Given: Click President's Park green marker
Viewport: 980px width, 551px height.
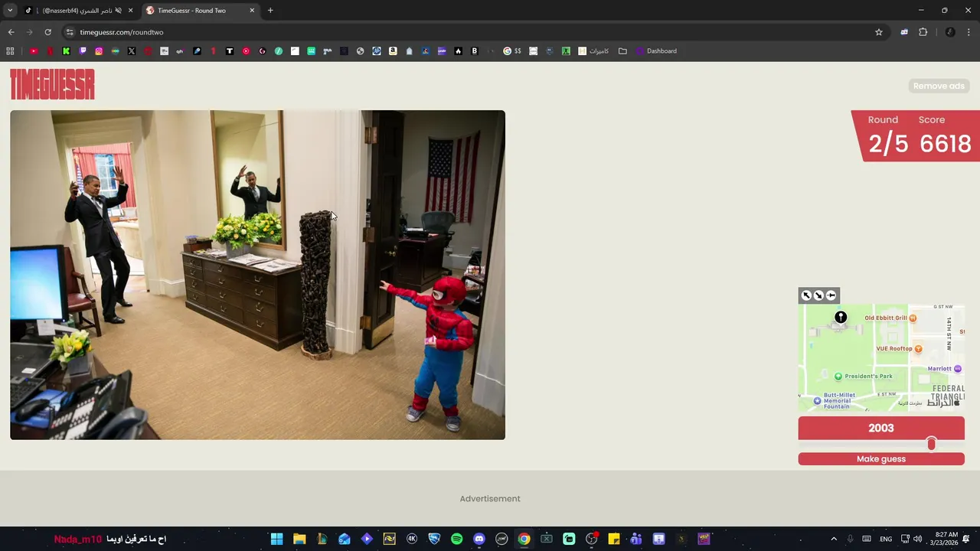Looking at the screenshot, I should pyautogui.click(x=838, y=377).
